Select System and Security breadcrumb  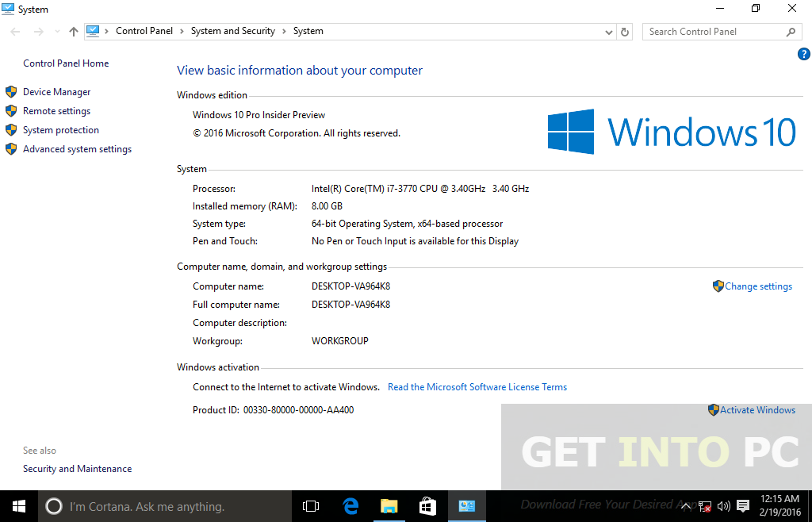click(233, 31)
